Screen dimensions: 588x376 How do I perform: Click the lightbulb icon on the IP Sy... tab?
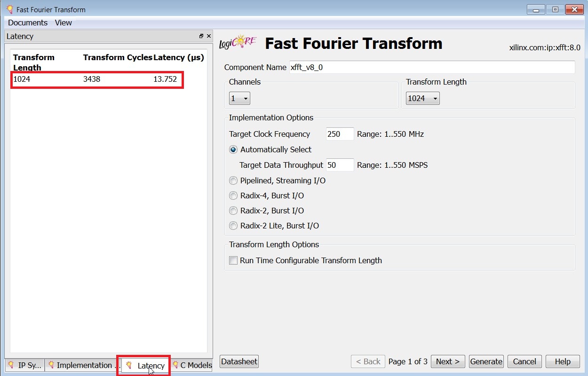click(x=10, y=365)
